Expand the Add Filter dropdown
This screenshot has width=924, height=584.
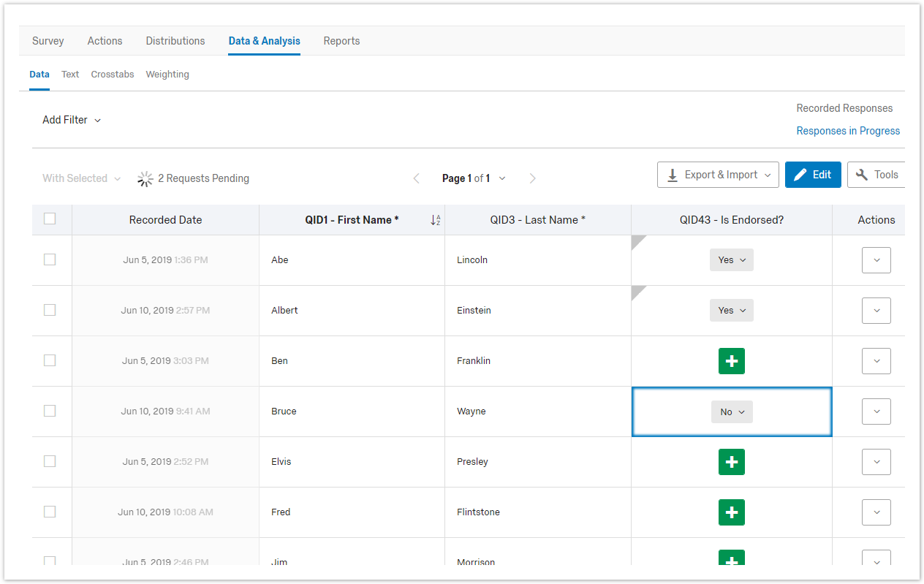tap(72, 120)
